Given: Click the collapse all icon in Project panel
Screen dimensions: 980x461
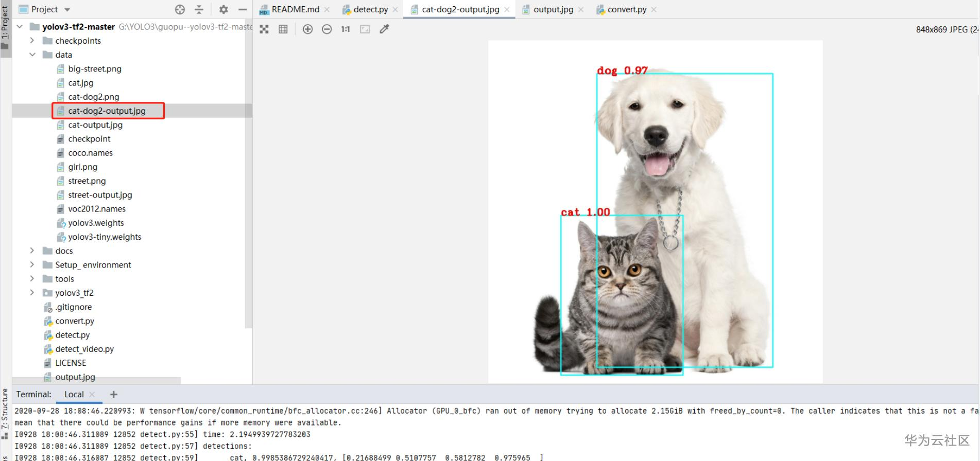Looking at the screenshot, I should (x=199, y=9).
